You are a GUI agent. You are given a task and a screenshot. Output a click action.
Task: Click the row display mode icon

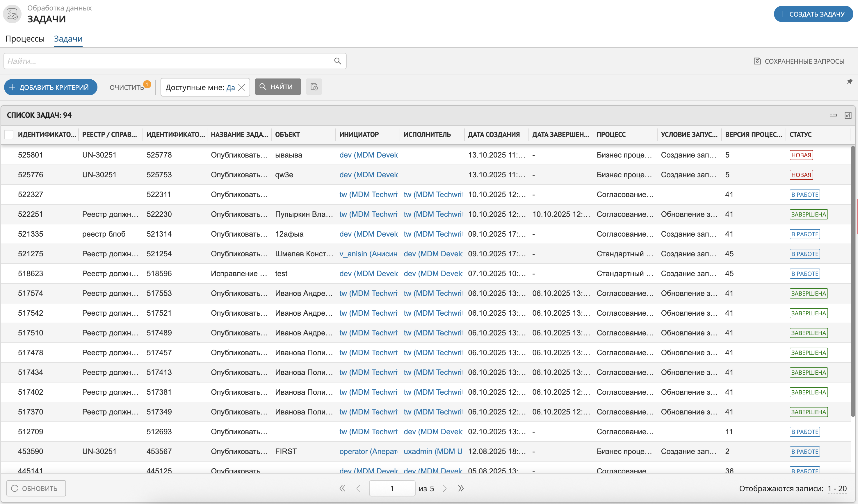[833, 115]
